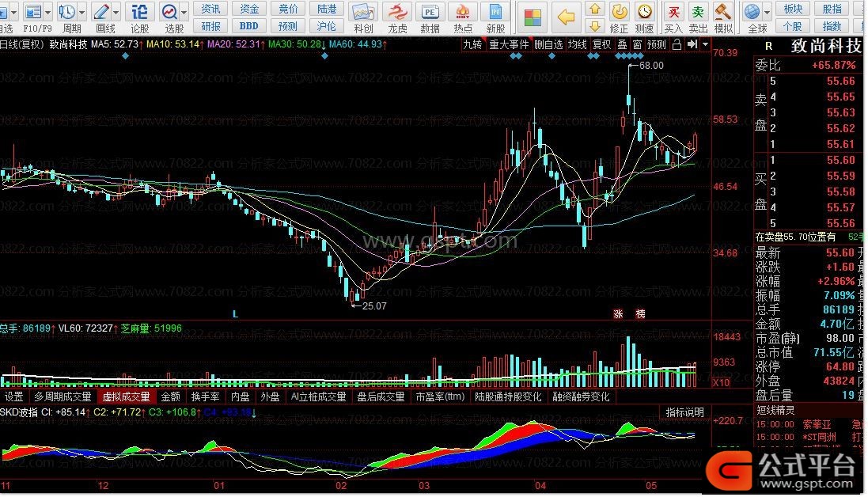Viewport: 868px width, 497px height.
Task: Click the 资讯 news button
Action: [210, 9]
